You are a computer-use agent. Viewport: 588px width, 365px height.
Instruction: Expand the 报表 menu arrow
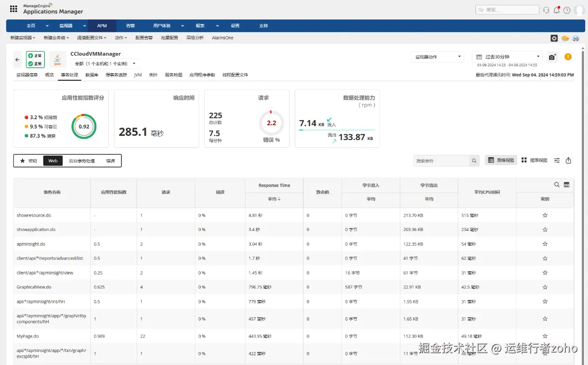[x=216, y=26]
